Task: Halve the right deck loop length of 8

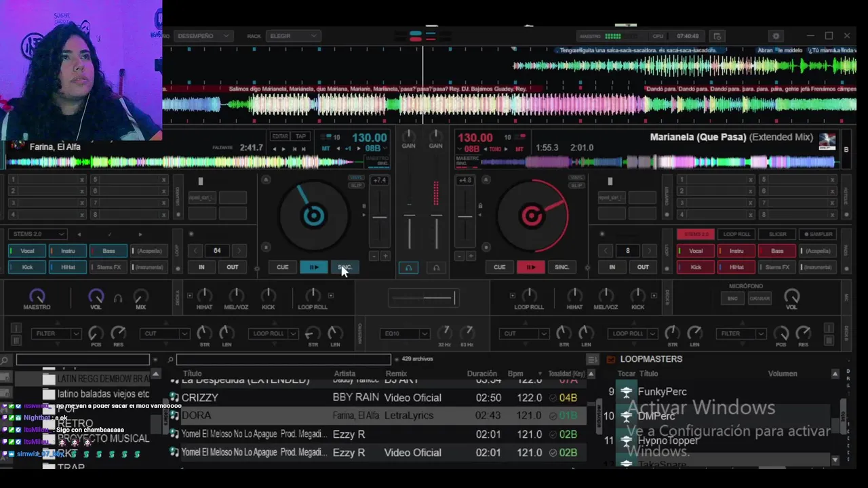Action: pyautogui.click(x=606, y=250)
